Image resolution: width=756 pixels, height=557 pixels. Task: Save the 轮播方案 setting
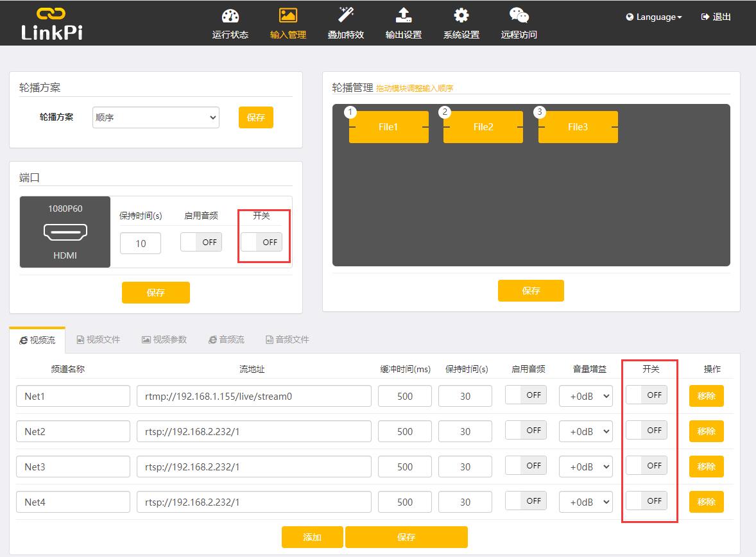[x=256, y=117]
